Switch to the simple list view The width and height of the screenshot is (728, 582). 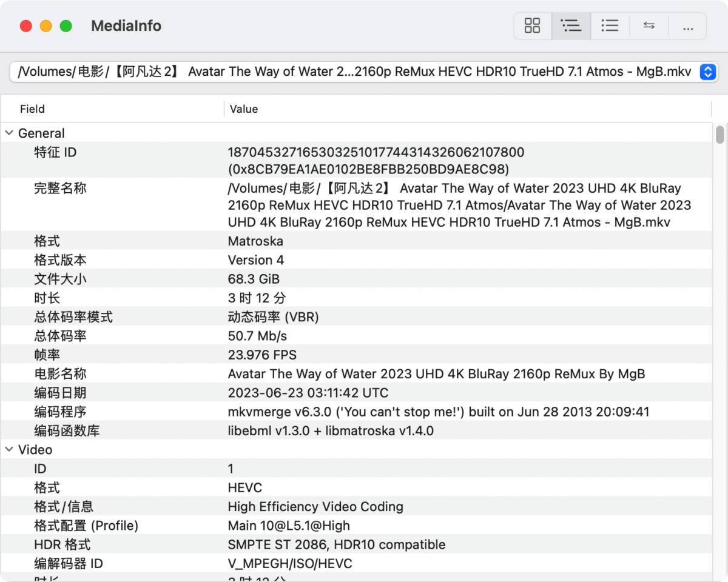[610, 25]
